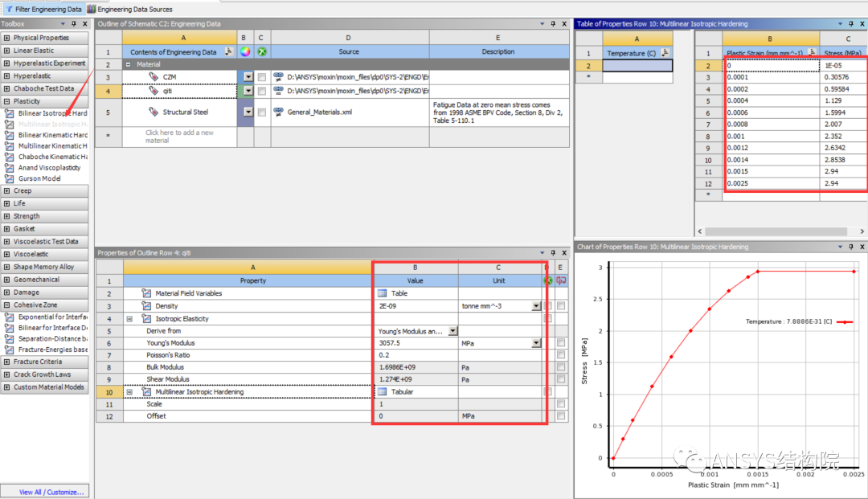The height and width of the screenshot is (499, 868).
Task: Click the Structural Steel material icon
Action: [x=154, y=112]
